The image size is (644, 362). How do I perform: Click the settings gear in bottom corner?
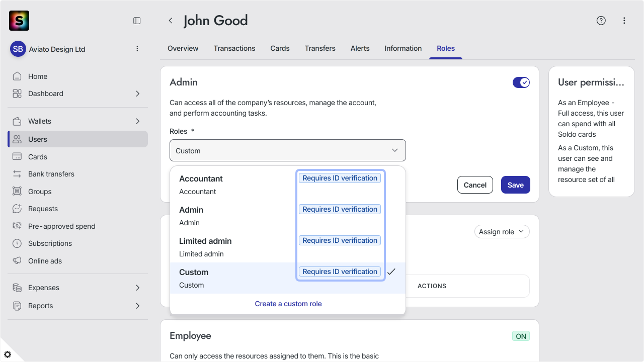[8, 354]
